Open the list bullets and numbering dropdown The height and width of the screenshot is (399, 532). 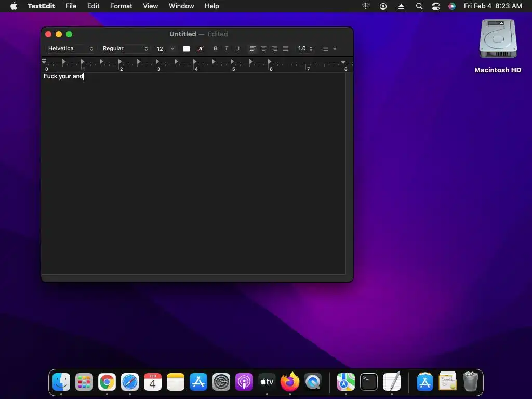pyautogui.click(x=329, y=49)
